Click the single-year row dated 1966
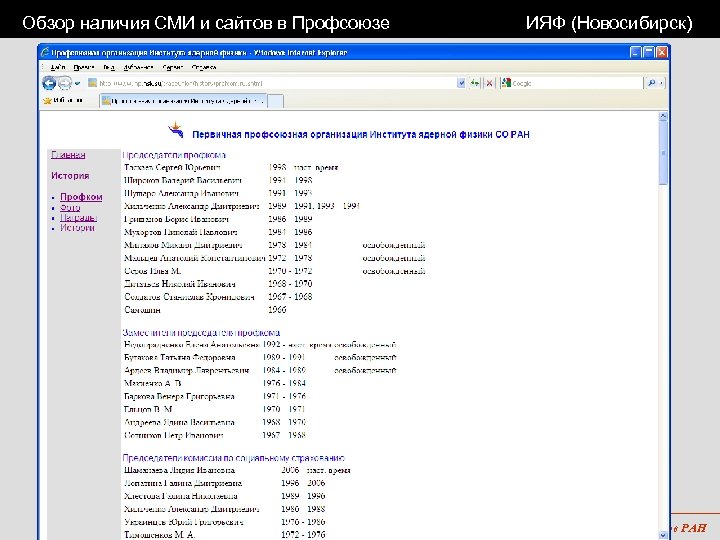This screenshot has height=540, width=720. click(205, 310)
